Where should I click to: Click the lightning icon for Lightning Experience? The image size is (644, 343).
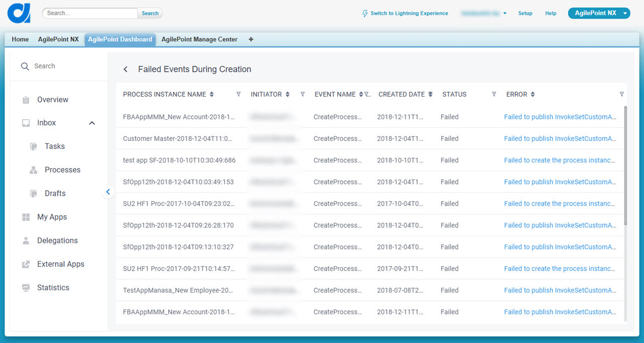tap(365, 14)
